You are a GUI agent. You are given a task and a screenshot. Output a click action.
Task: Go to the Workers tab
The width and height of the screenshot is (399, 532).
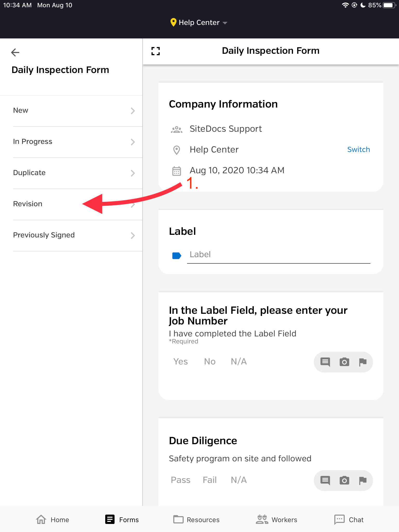276,520
